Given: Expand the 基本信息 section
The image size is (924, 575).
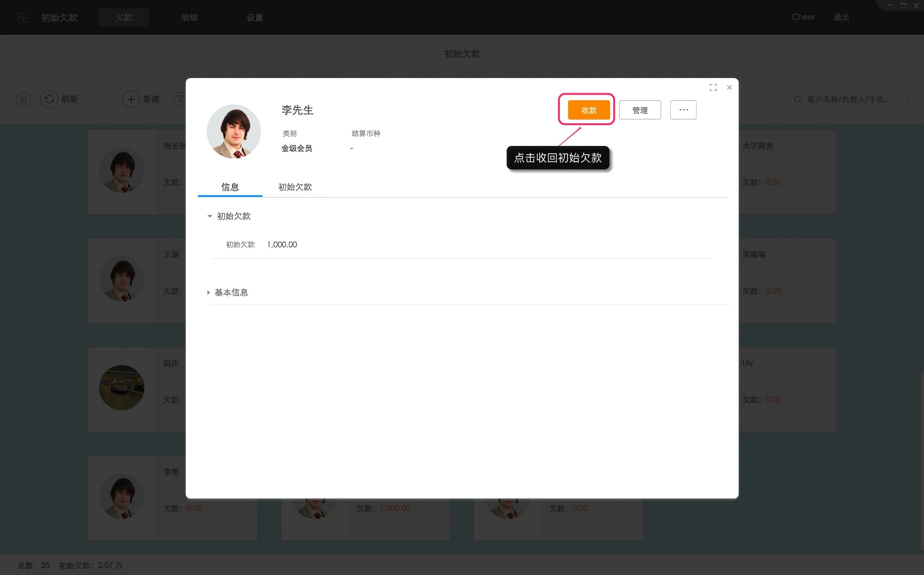Looking at the screenshot, I should pos(208,292).
